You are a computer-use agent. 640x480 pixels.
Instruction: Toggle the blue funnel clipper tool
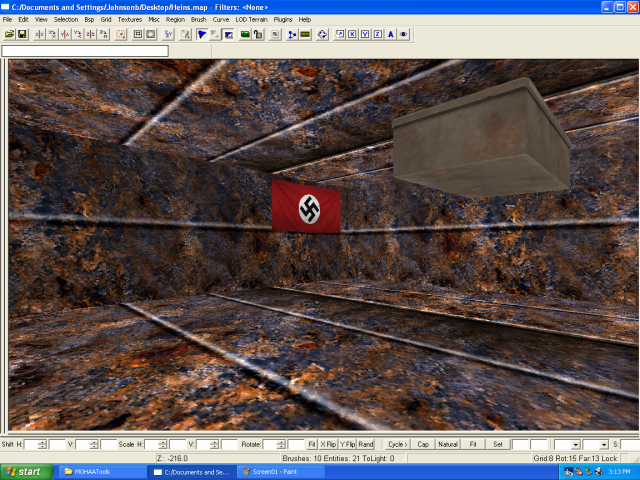(202, 34)
